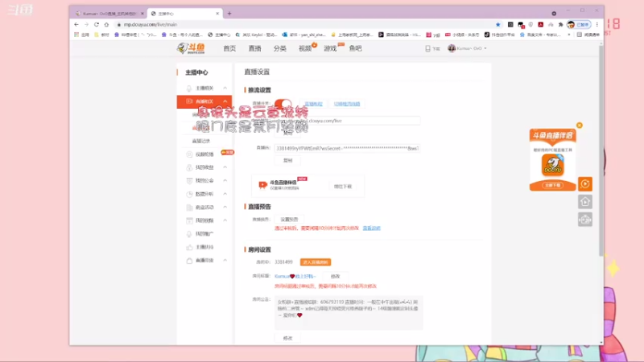Screen dimensions: 644x362
Task: Click the phone download icon in header
Action: click(x=427, y=48)
